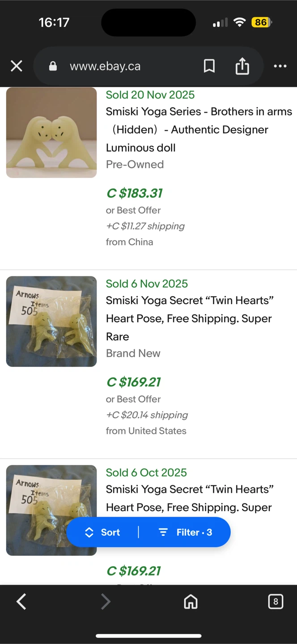This screenshot has width=297, height=644.
Task: Go back with the left arrow
Action: [x=21, y=602]
